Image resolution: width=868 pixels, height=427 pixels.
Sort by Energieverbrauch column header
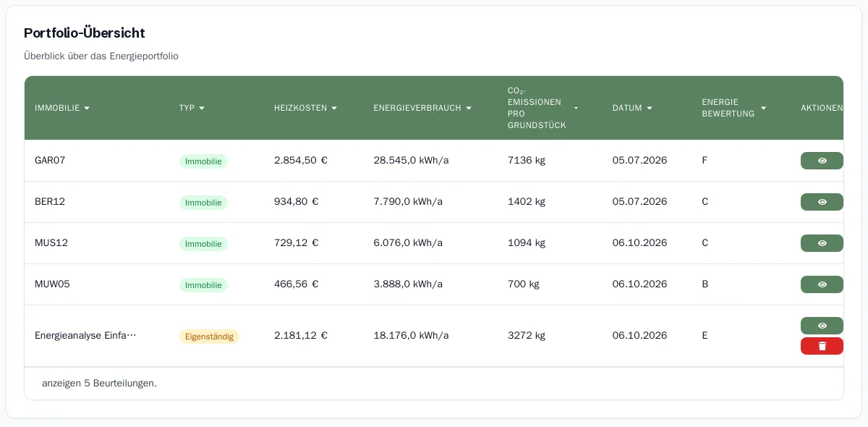click(x=422, y=108)
